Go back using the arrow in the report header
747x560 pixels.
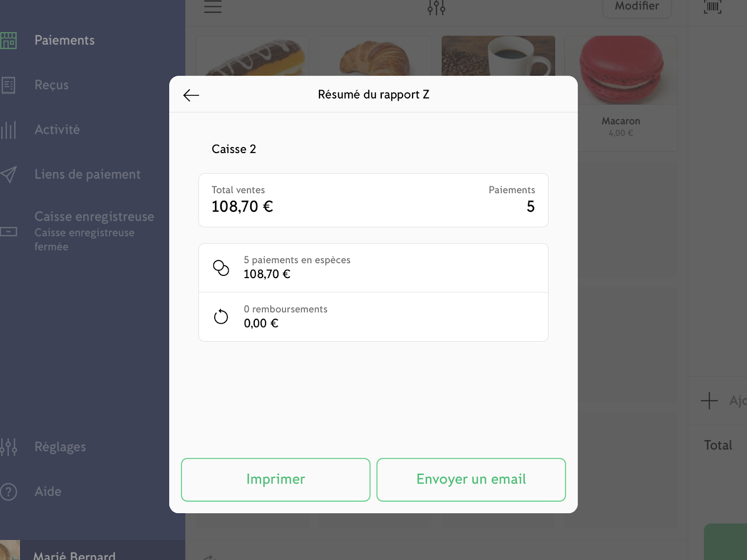(191, 95)
